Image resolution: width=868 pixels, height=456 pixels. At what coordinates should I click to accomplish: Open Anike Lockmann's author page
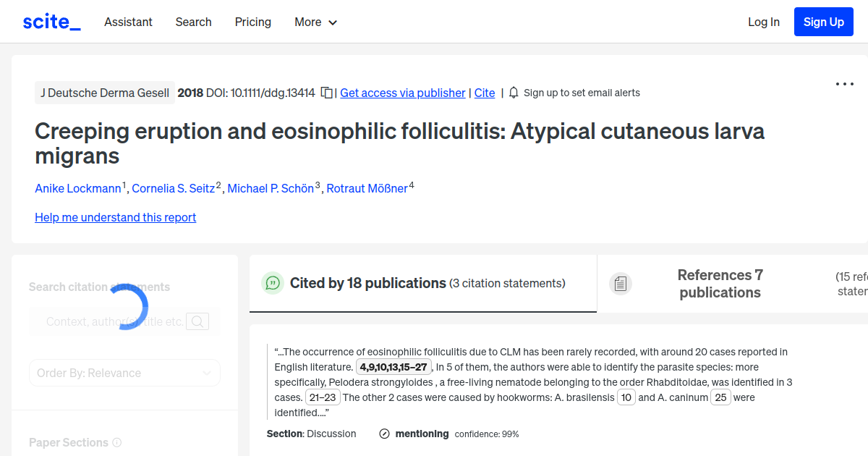point(78,188)
